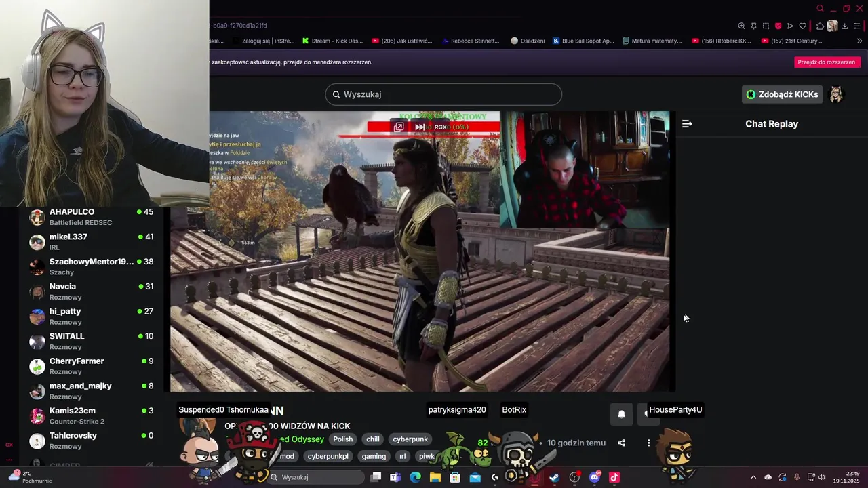The image size is (868, 488).
Task: Open the 'Blue Sail Sopot Ap...' bookmark
Action: [x=583, y=41]
